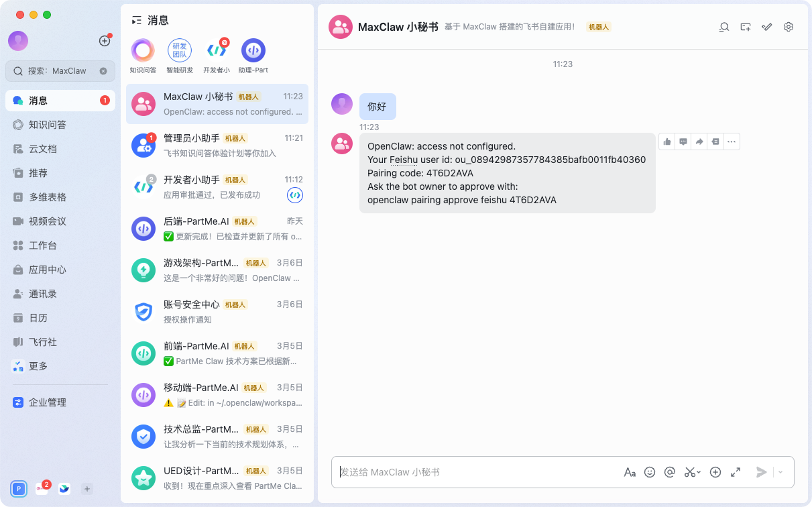
Task: Open the chat settings gear icon
Action: [789, 27]
